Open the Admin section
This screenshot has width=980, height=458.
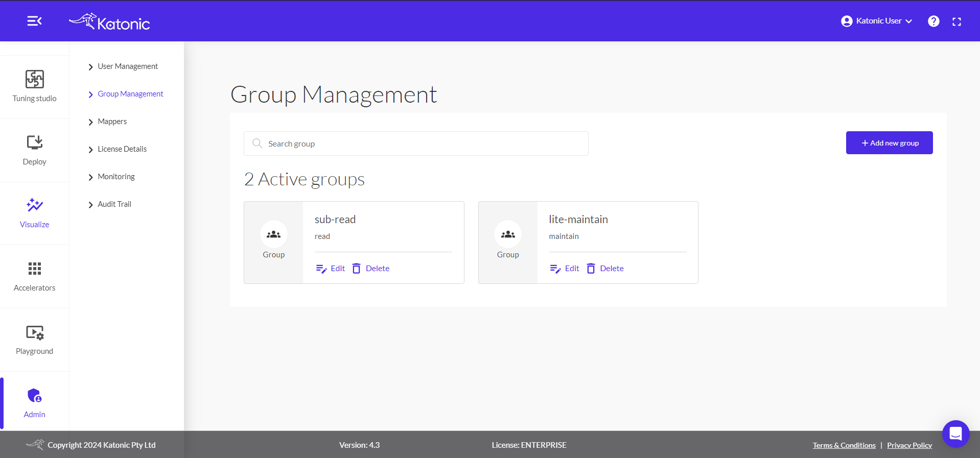point(34,403)
